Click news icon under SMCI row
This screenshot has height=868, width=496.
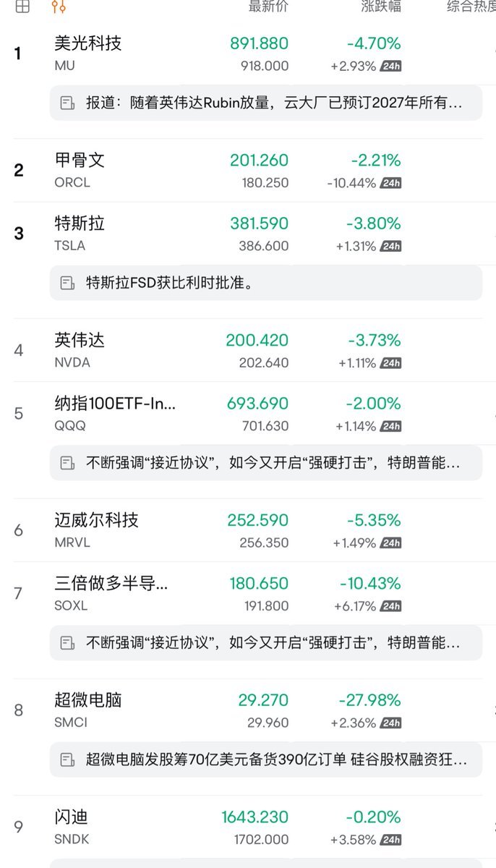67,759
